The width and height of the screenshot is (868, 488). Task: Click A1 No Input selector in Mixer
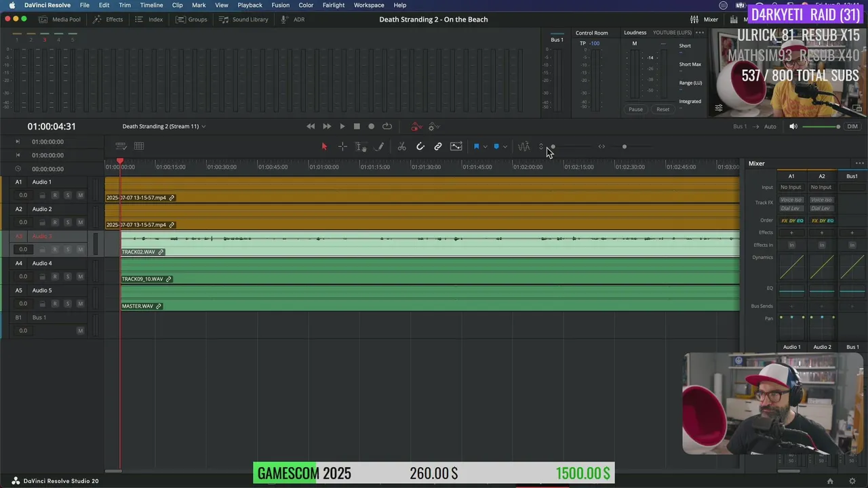point(791,187)
